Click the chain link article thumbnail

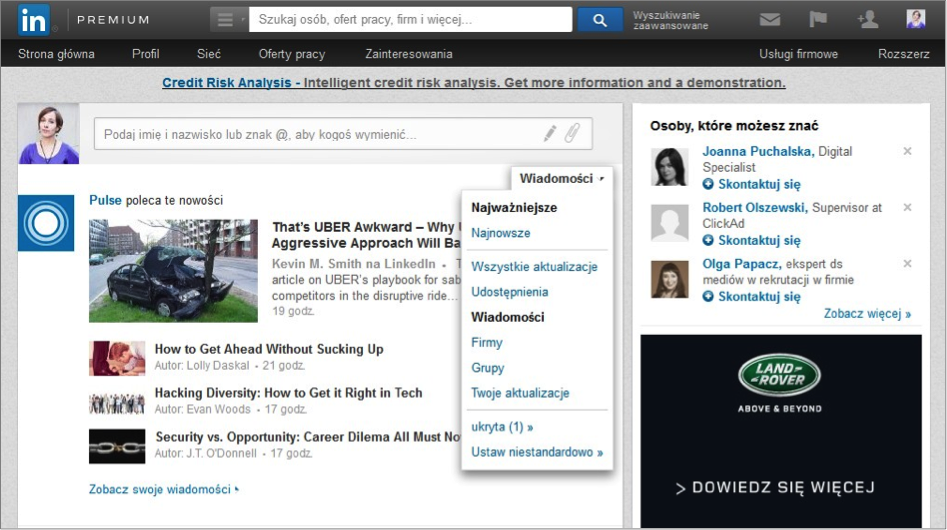(117, 446)
